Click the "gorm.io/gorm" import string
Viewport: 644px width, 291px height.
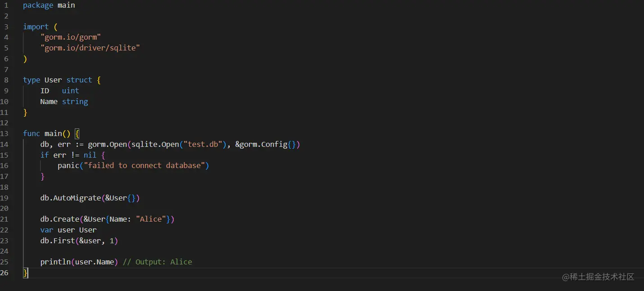[x=71, y=37]
